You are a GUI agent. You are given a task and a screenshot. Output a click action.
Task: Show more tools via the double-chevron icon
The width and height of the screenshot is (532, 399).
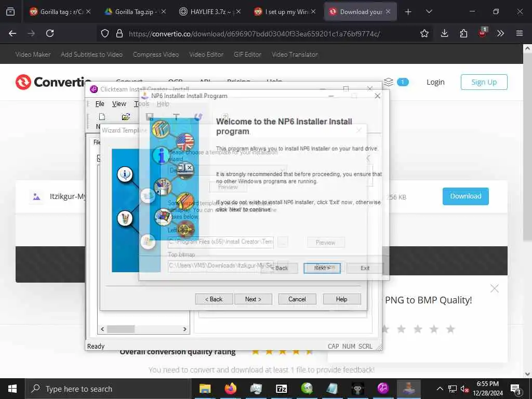500,33
